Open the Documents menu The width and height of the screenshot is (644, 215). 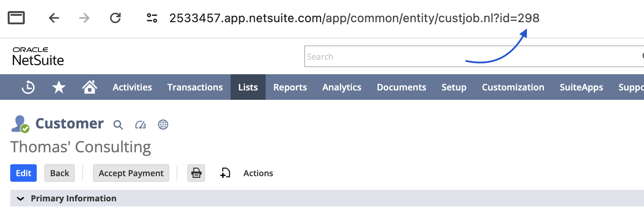pyautogui.click(x=401, y=87)
